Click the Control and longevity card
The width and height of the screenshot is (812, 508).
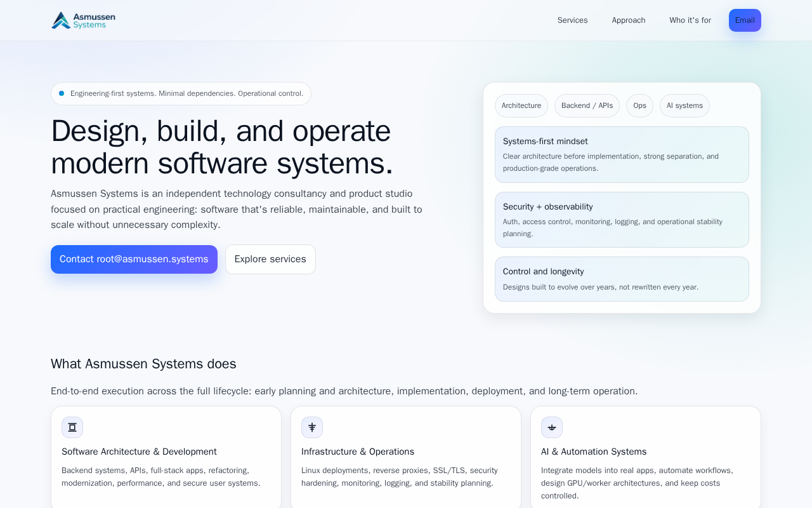[x=622, y=279]
